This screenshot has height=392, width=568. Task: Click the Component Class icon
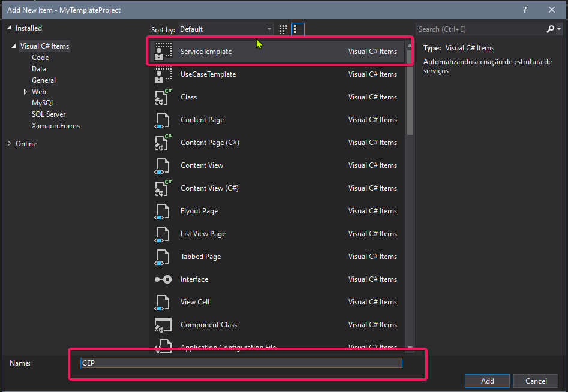pos(163,325)
